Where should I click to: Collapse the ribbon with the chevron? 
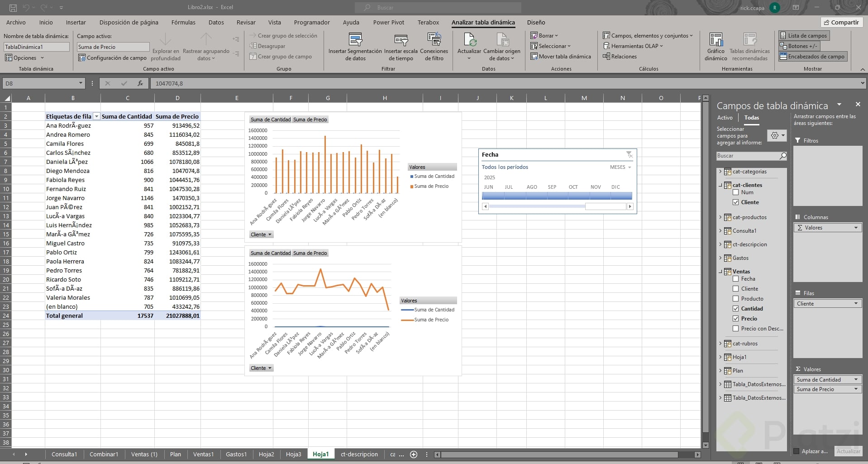(x=862, y=69)
